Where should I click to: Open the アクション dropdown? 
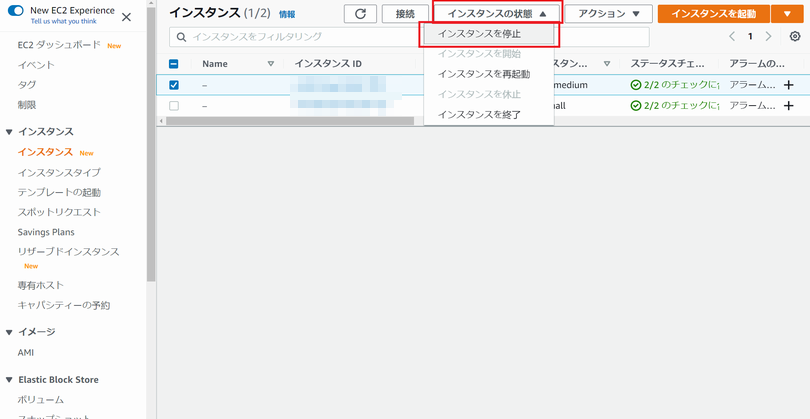point(609,14)
